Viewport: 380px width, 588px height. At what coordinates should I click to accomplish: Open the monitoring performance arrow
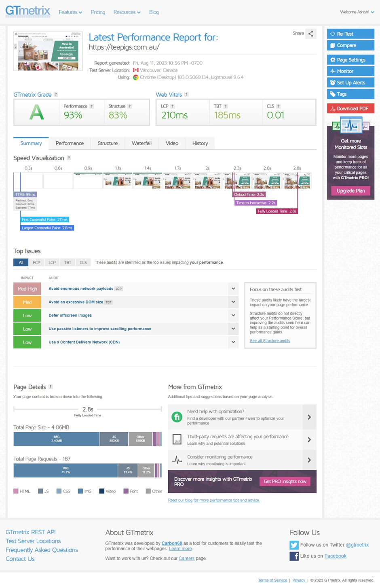click(x=309, y=460)
